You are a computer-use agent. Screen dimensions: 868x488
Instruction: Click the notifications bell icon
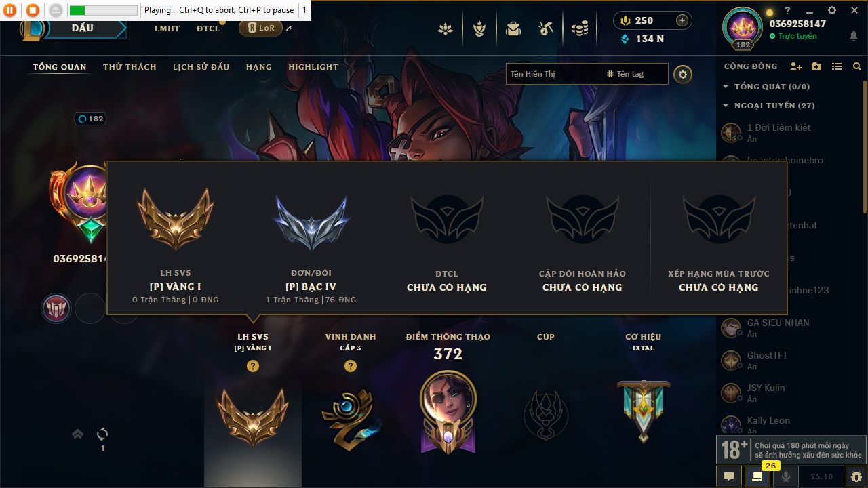(x=854, y=36)
